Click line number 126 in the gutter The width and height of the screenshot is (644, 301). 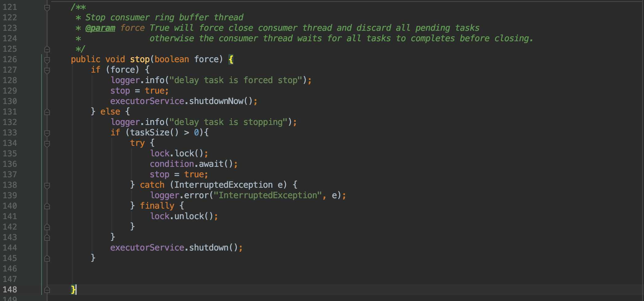coord(10,59)
